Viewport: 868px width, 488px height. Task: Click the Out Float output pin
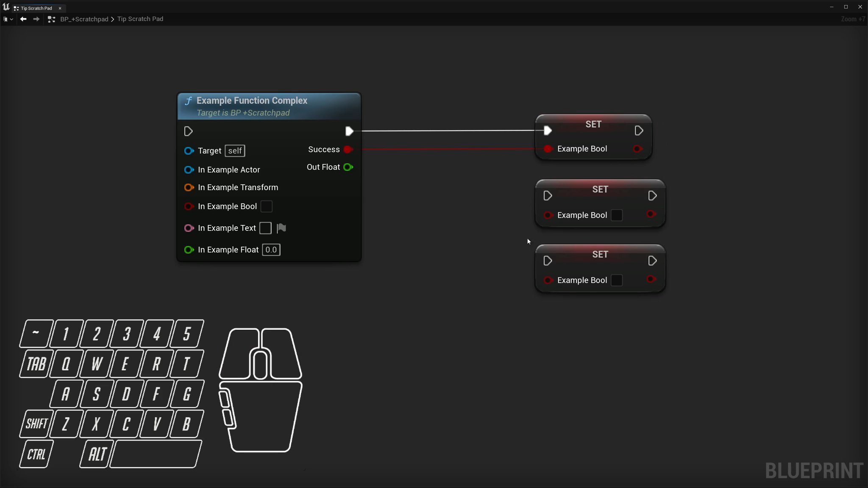point(348,167)
